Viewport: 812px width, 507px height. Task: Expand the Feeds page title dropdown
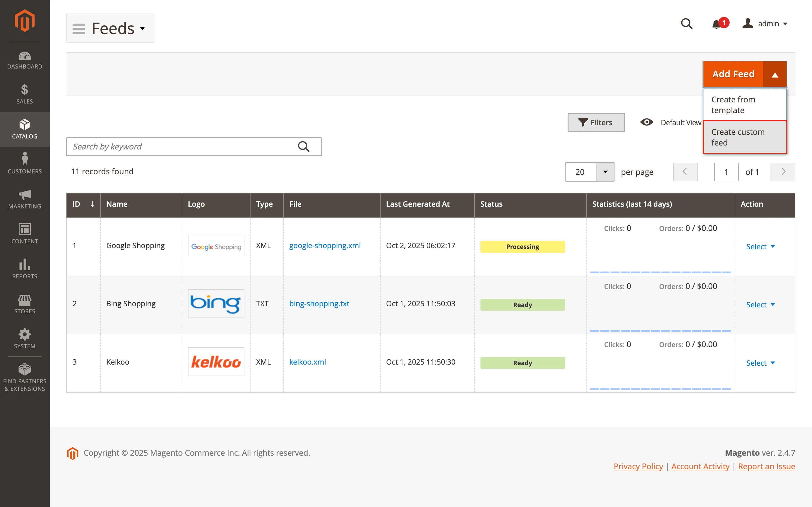pyautogui.click(x=142, y=28)
